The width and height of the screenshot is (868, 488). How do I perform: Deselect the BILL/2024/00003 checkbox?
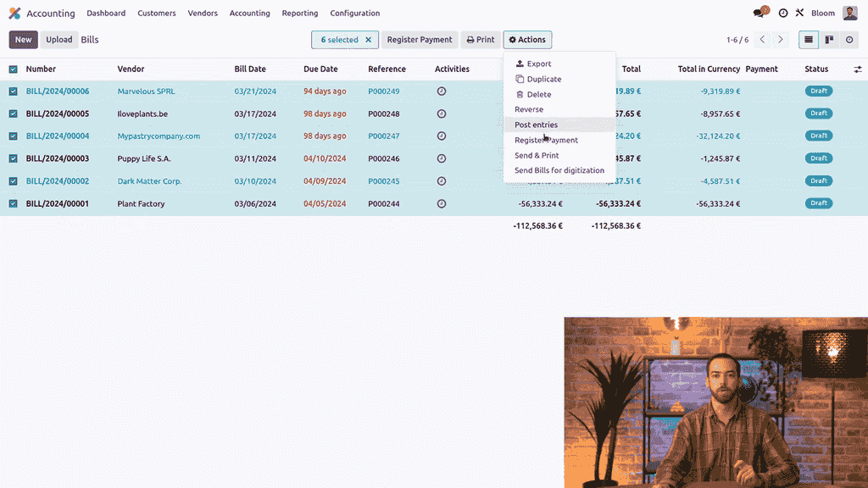click(x=13, y=158)
